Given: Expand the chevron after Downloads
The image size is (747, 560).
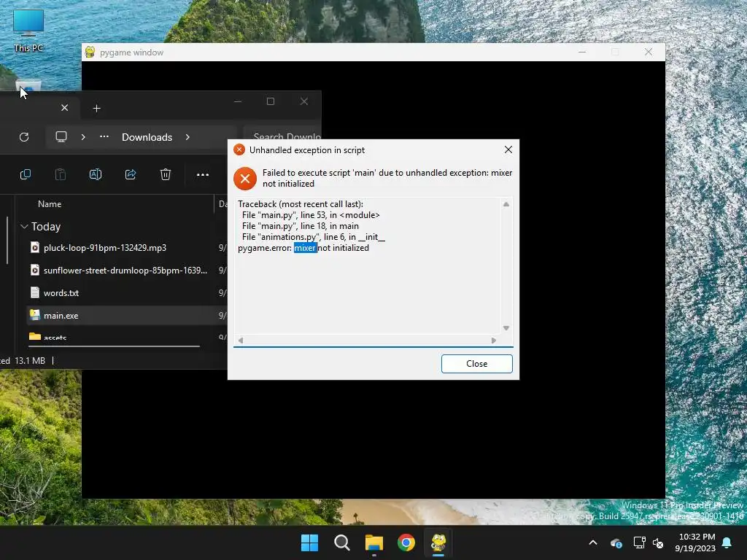Looking at the screenshot, I should (187, 137).
